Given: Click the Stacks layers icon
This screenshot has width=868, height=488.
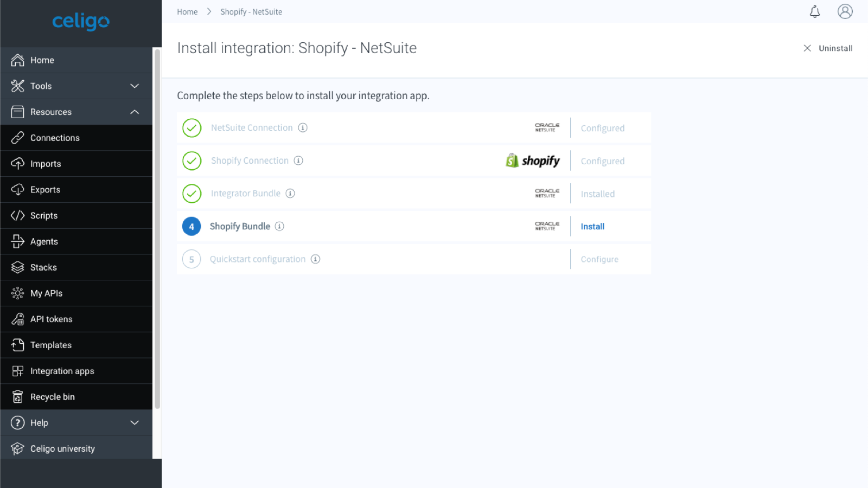Looking at the screenshot, I should click(x=18, y=267).
